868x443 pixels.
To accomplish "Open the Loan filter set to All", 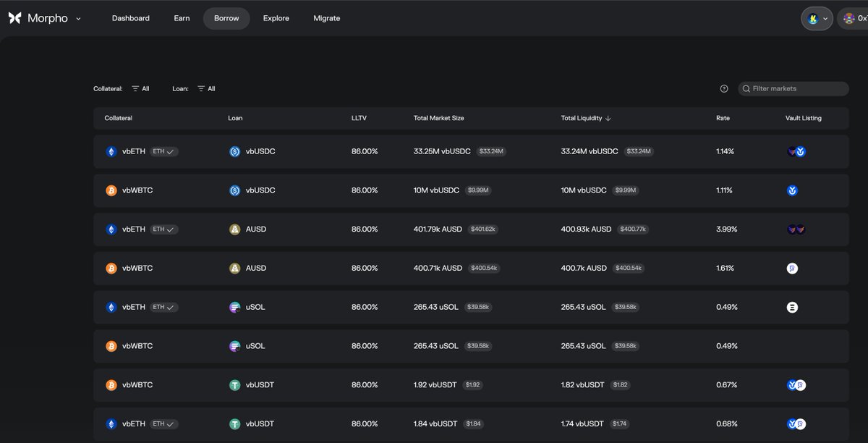I will click(206, 88).
